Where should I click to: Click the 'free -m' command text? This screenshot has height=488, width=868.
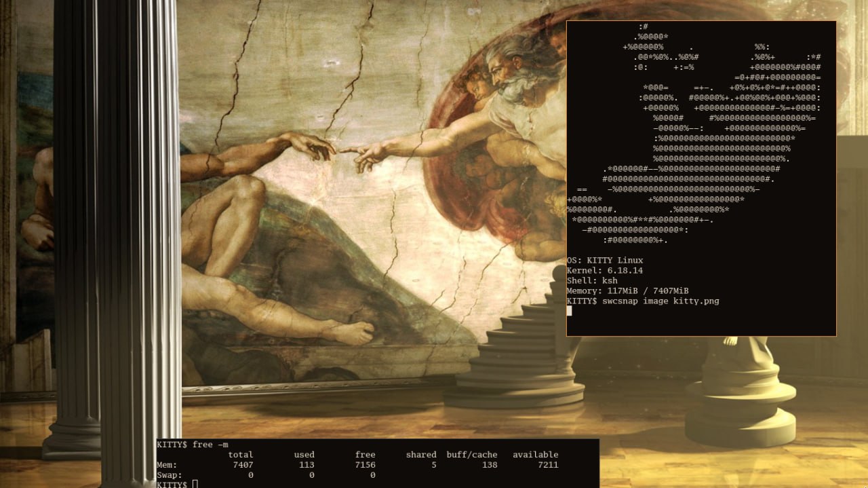[x=210, y=445]
